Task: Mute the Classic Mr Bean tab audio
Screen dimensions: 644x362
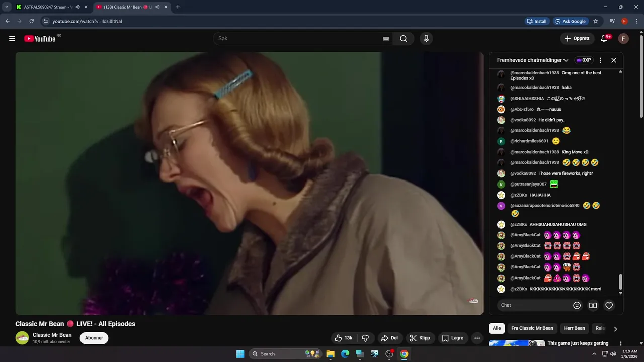Action: pos(157,7)
